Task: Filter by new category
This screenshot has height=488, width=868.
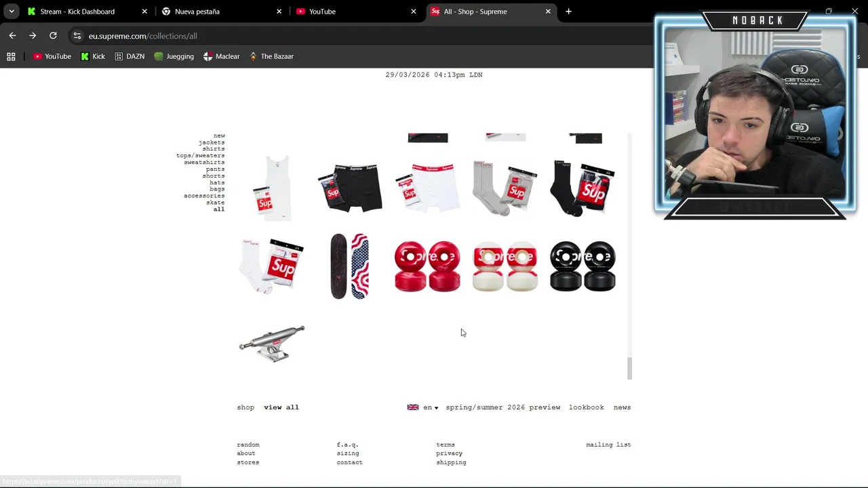Action: 219,136
